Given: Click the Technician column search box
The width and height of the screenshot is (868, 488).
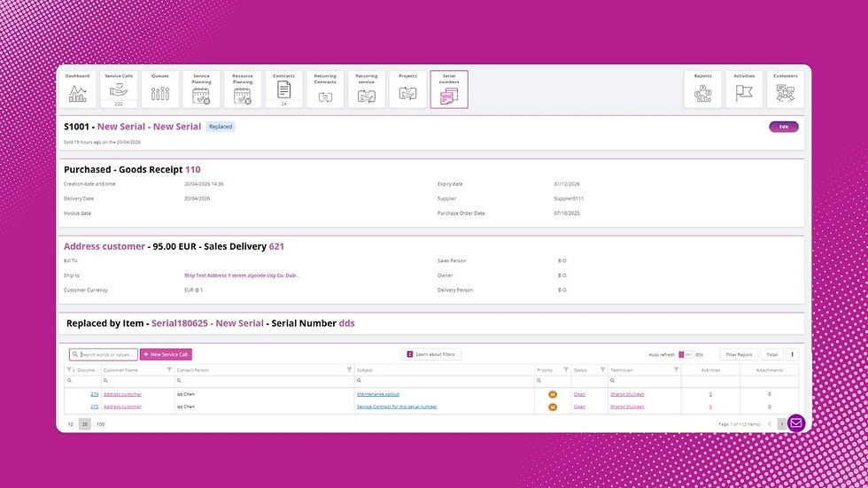Looking at the screenshot, I should coord(645,381).
